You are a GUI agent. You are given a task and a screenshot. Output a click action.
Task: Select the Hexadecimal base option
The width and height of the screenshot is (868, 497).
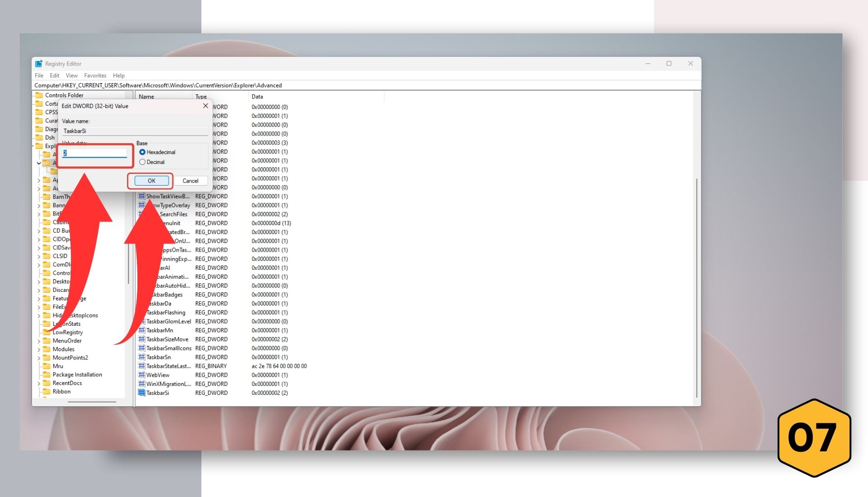click(x=142, y=152)
